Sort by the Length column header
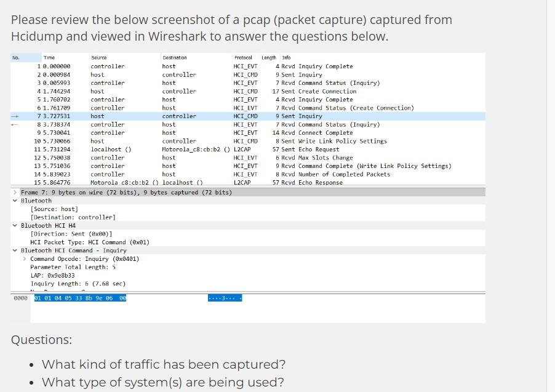 tap(270, 58)
